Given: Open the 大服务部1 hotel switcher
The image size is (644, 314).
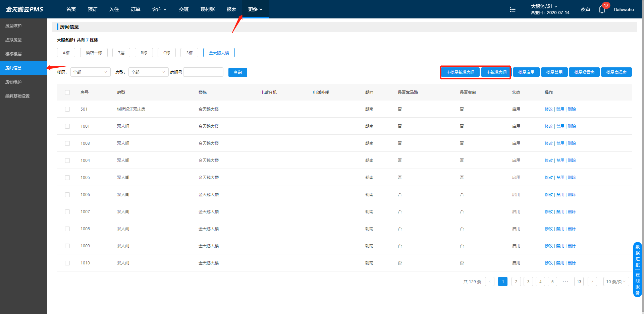Looking at the screenshot, I should tap(544, 6).
